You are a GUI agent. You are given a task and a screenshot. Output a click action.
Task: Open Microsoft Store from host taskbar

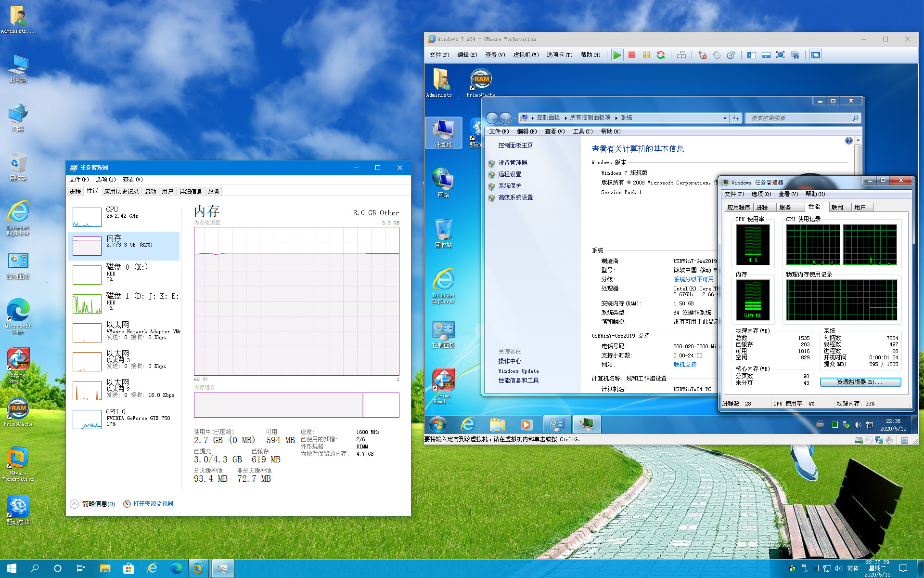128,568
